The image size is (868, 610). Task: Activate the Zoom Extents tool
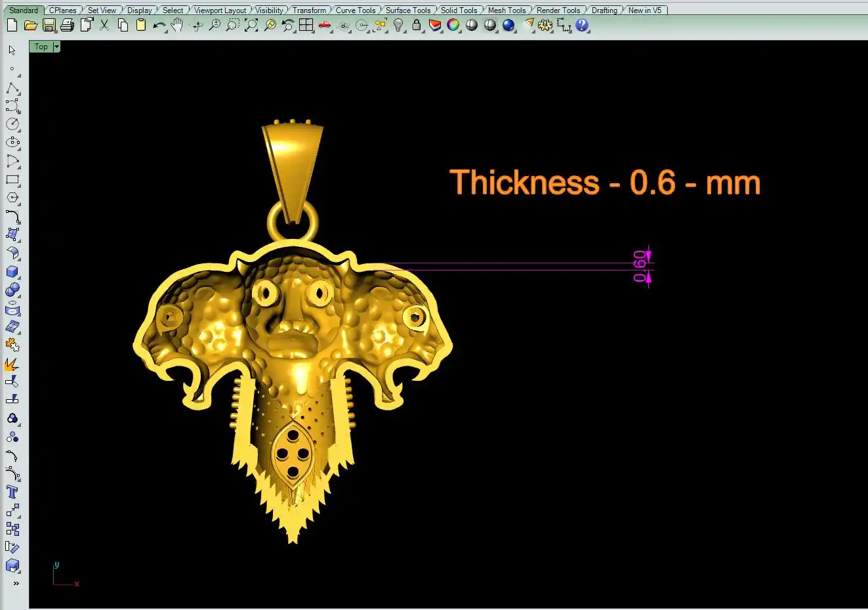pyautogui.click(x=251, y=26)
